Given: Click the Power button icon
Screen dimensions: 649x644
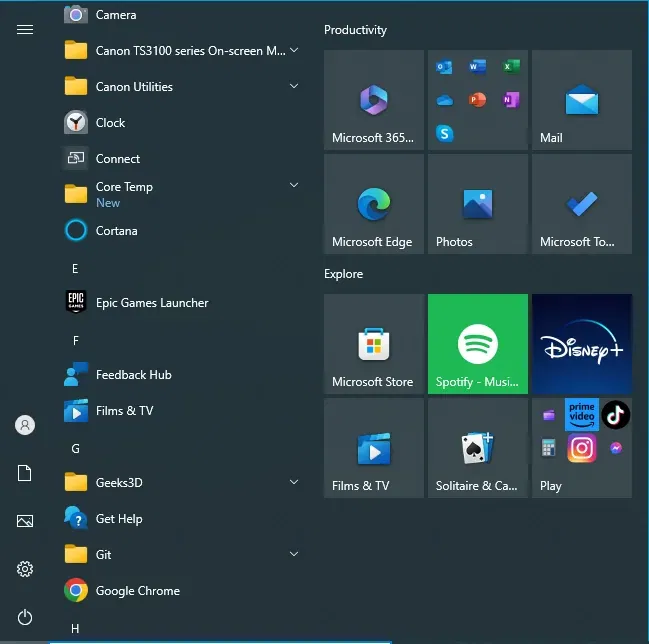Looking at the screenshot, I should [25, 617].
